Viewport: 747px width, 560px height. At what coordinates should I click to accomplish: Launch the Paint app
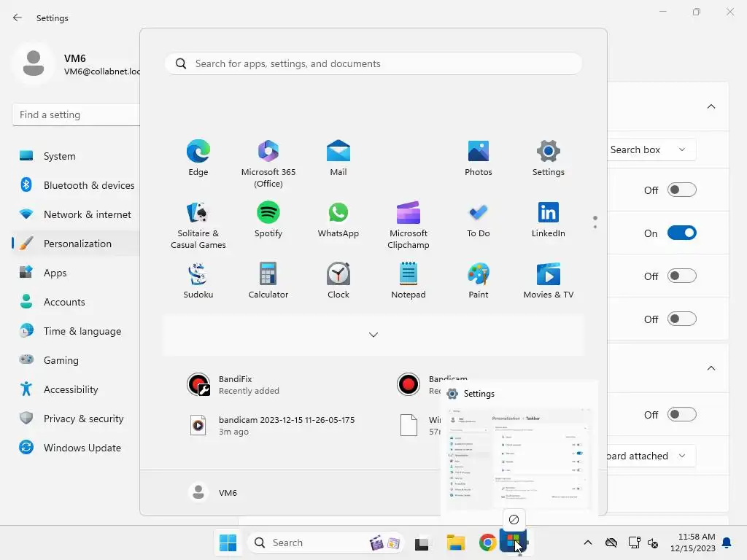click(479, 281)
